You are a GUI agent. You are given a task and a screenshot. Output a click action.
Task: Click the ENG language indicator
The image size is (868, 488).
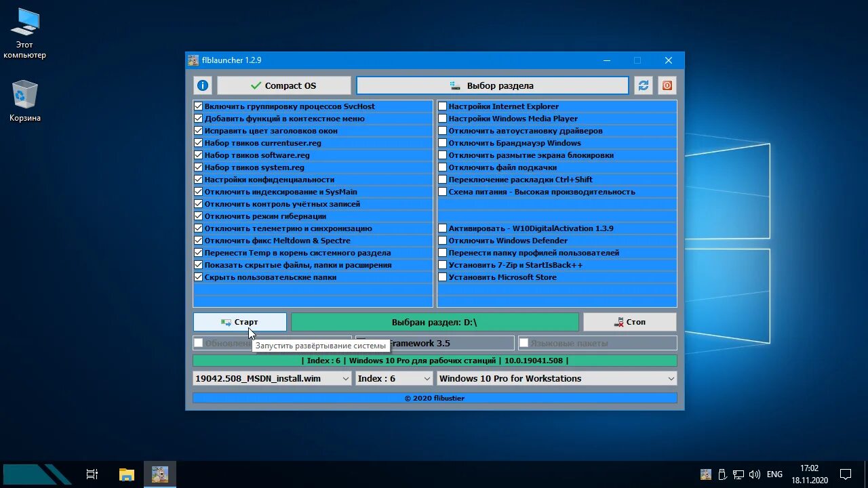pos(774,474)
